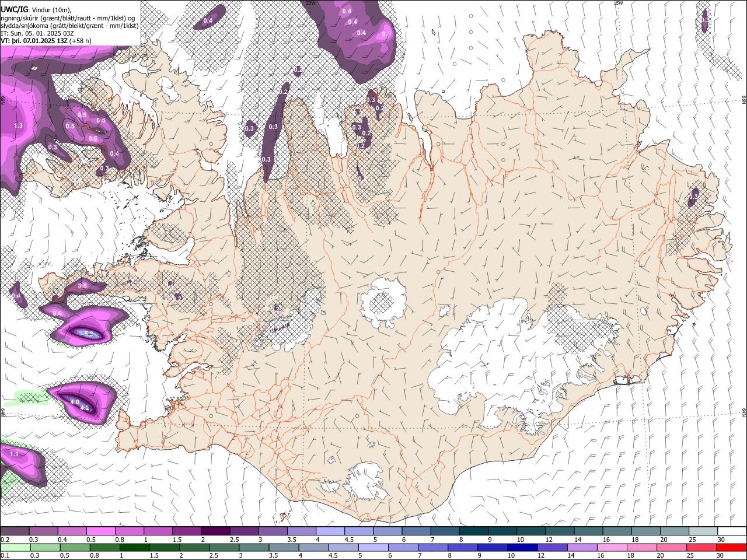Pick the palest green 0.1 swatch, lower legend
The height and width of the screenshot is (560, 747).
pos(15,548)
